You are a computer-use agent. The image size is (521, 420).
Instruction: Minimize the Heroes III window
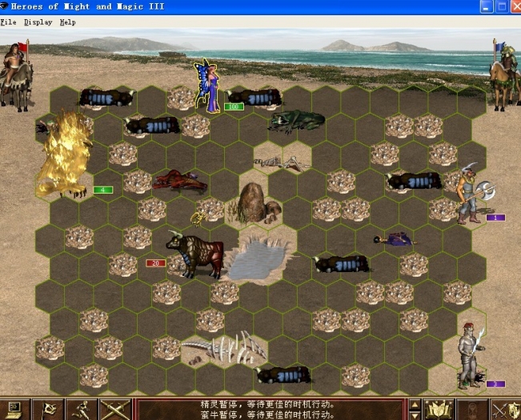point(487,6)
